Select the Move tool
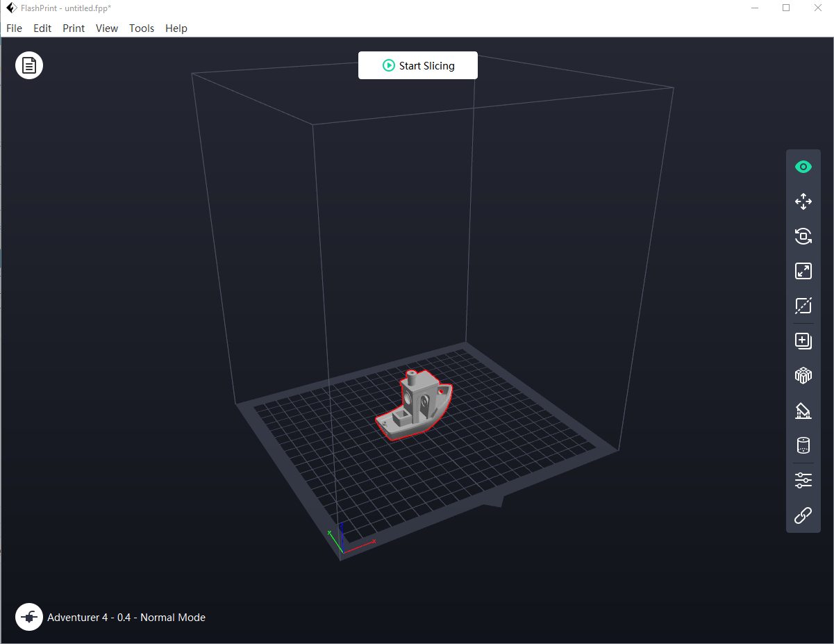This screenshot has width=834, height=644. 803,201
